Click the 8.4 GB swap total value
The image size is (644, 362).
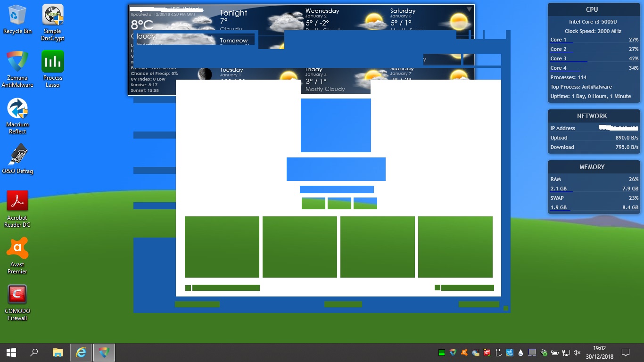[630, 207]
